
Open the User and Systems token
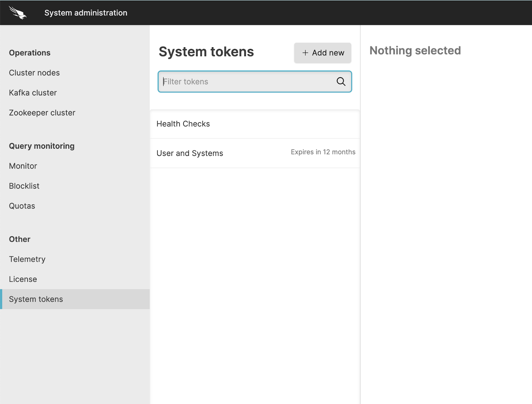190,153
